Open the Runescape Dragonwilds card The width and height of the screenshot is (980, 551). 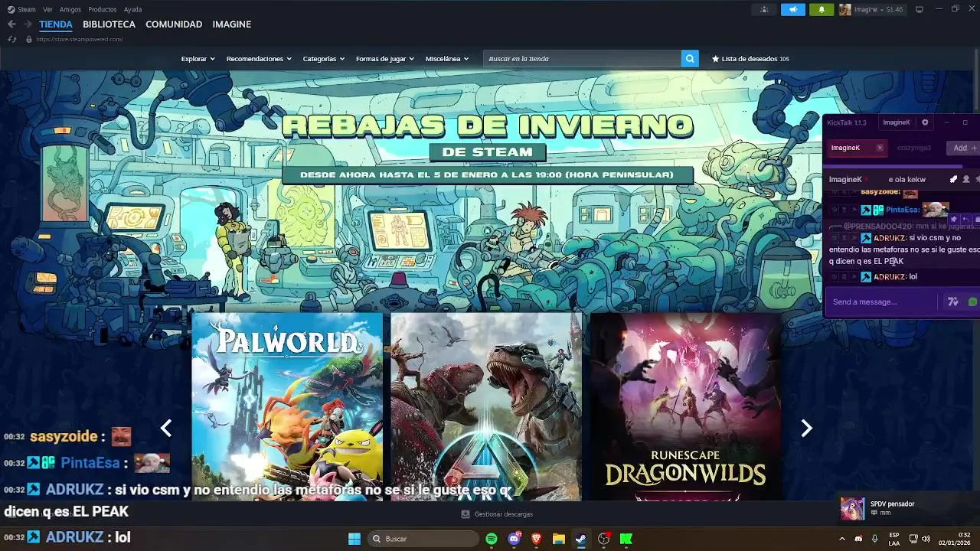[685, 406]
